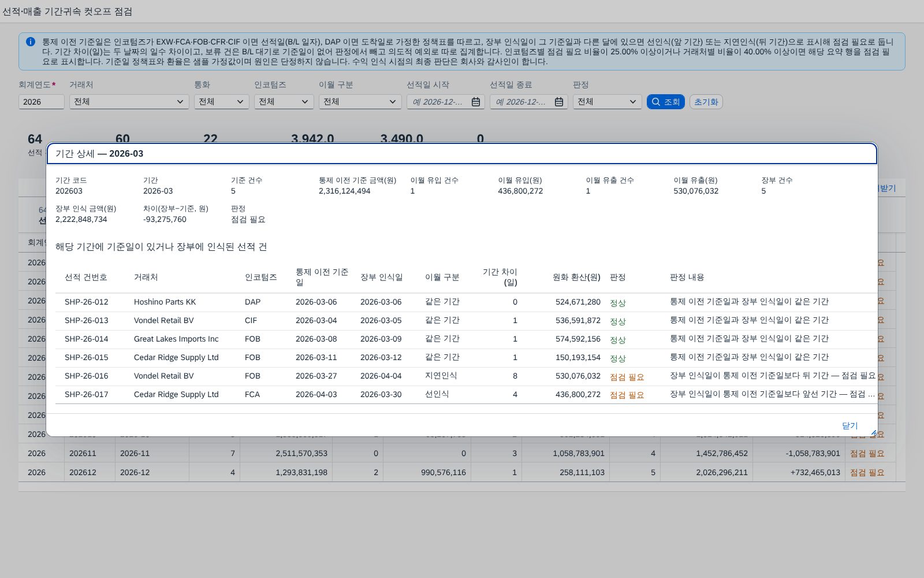Screen dimensions: 924x578
Task: Click the 원화 환산(원) column header
Action: 576,277
